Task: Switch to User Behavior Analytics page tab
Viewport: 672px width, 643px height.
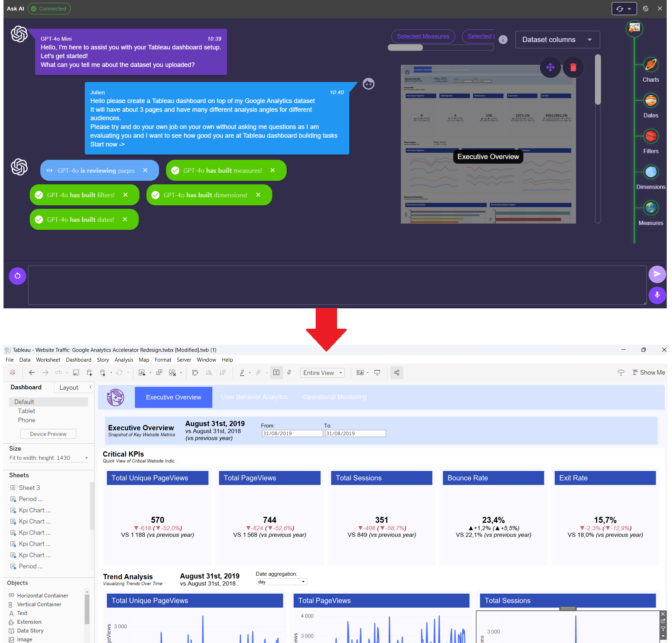Action: coord(254,397)
